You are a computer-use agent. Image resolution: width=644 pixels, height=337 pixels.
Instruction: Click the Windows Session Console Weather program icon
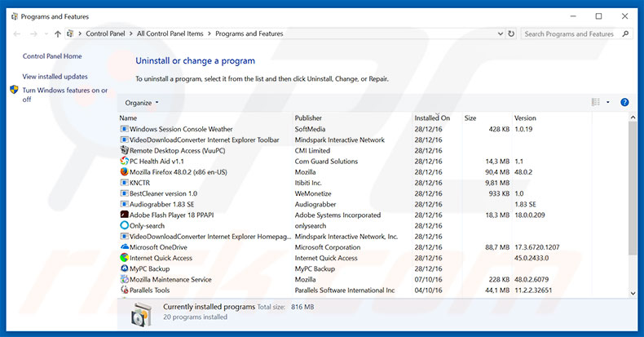(124, 129)
